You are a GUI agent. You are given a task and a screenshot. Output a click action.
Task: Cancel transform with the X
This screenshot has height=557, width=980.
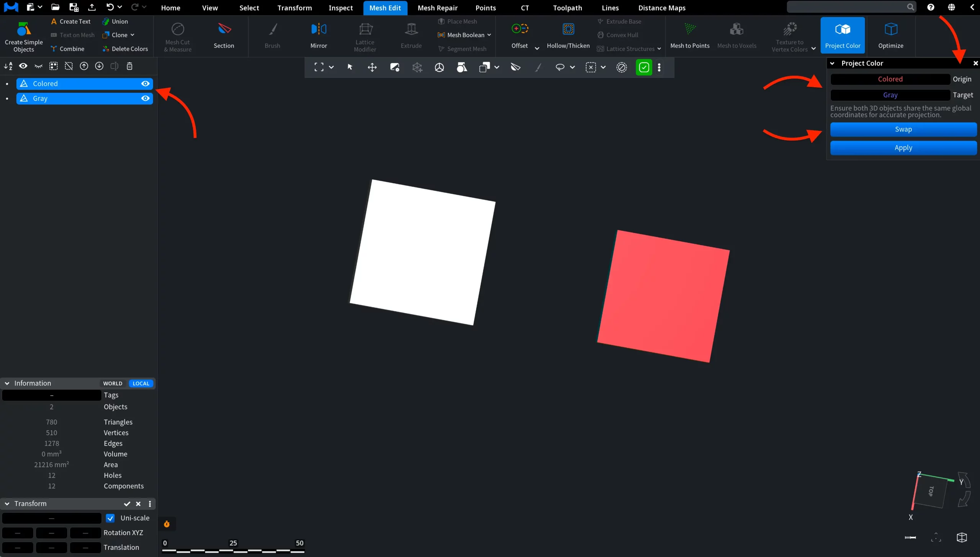click(x=138, y=504)
